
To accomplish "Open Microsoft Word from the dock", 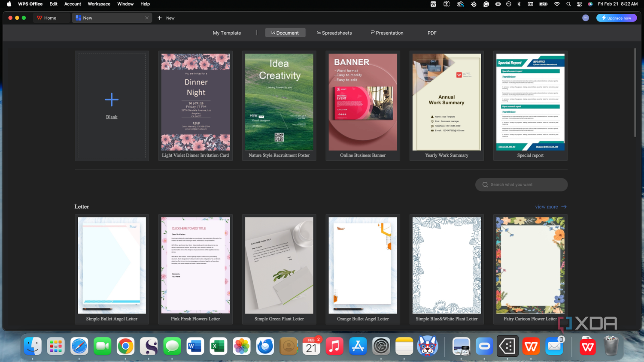I will pyautogui.click(x=195, y=346).
